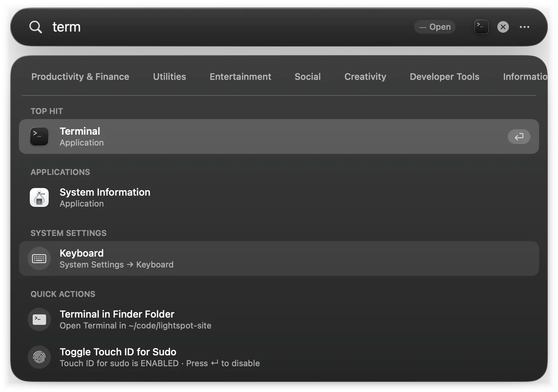Click the "System Settings → Keyboard" path text

[x=117, y=265]
